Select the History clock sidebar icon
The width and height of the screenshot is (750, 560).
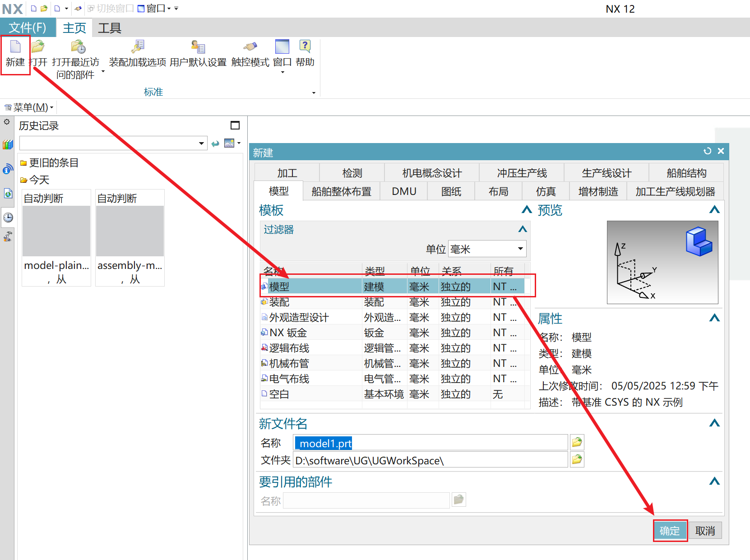[8, 218]
